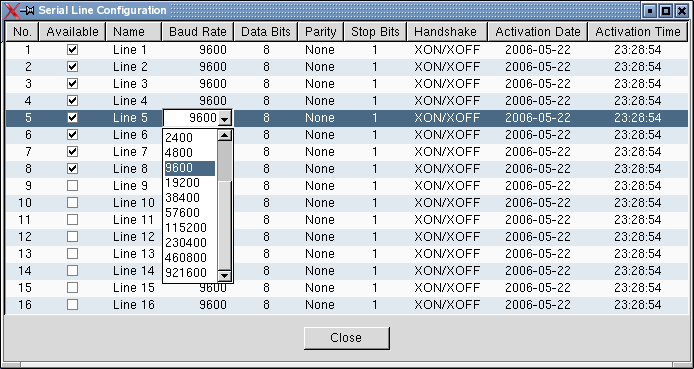The width and height of the screenshot is (694, 369).
Task: Select 4800 baud in the dropdown list
Action: 190,153
